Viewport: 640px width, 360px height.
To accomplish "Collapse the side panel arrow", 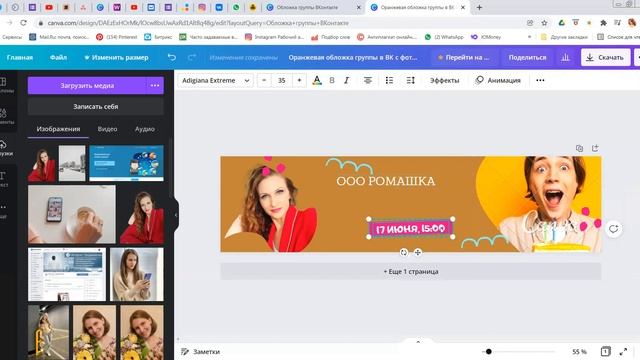I will [x=176, y=215].
